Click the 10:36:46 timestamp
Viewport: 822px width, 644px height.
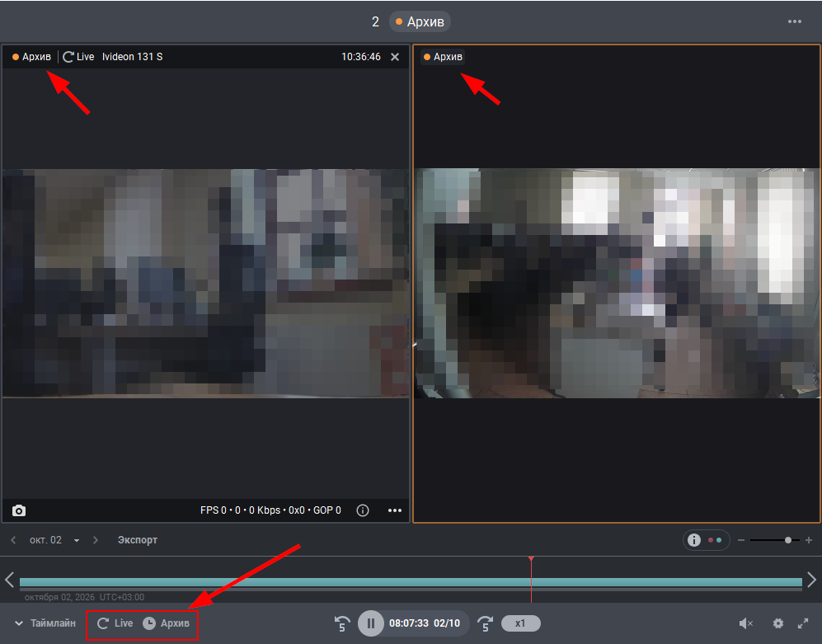pos(361,57)
